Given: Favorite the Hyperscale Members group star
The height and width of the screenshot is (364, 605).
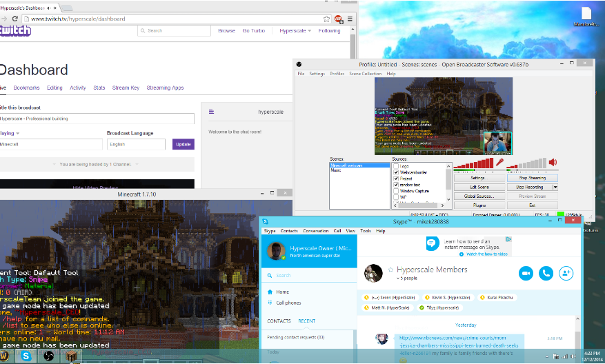Looking at the screenshot, I should pyautogui.click(x=390, y=269).
